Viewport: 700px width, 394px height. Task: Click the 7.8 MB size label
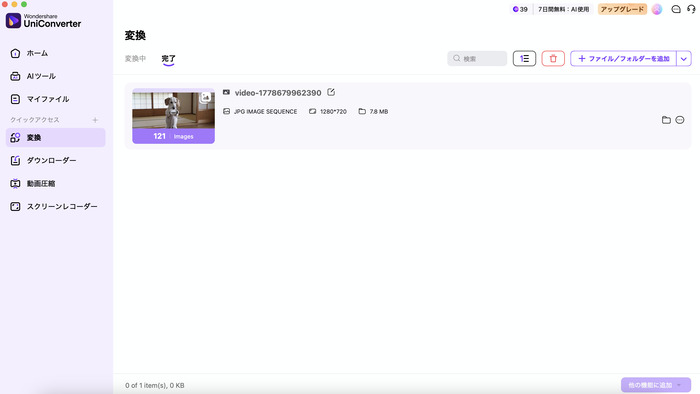click(x=379, y=112)
